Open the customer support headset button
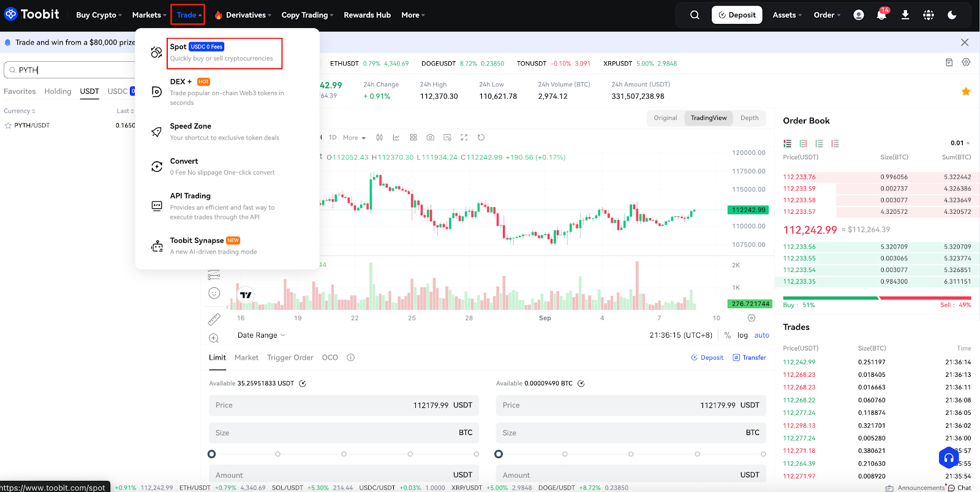The image size is (980, 492). pyautogui.click(x=949, y=457)
